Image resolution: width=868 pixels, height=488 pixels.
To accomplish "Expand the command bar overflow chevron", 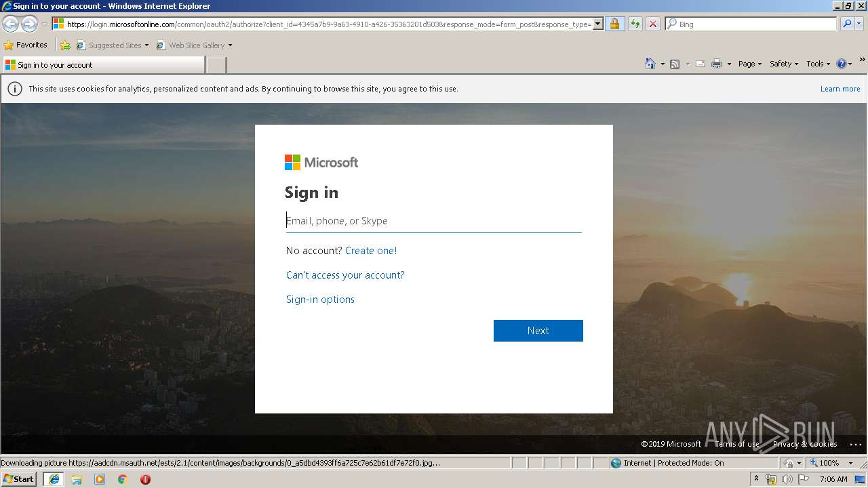I will pos(863,60).
